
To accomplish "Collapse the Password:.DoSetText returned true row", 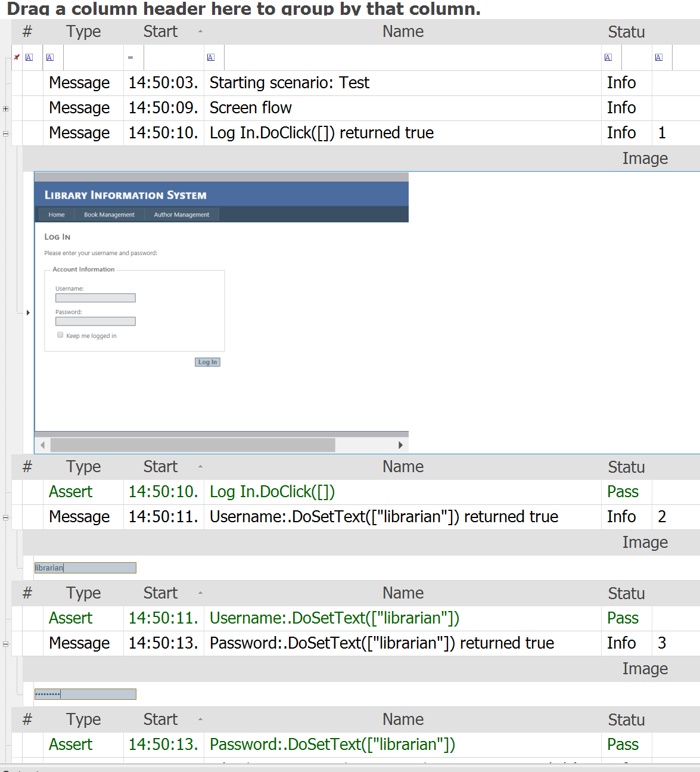I will [5, 644].
